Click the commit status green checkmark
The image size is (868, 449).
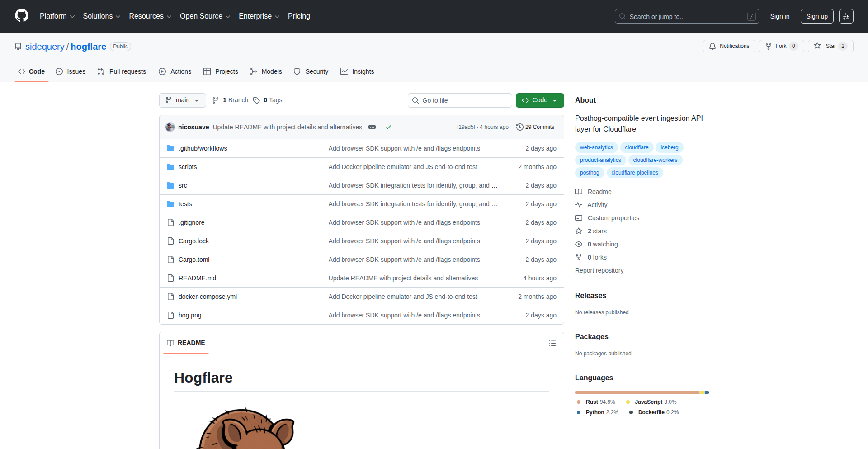388,127
